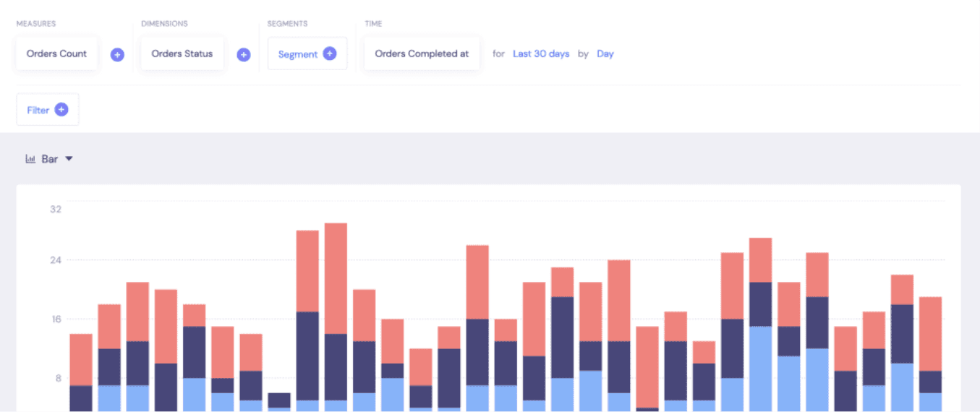Click the plus icon beside Orders Count
Image resolution: width=980 pixels, height=412 pixels.
[117, 54]
